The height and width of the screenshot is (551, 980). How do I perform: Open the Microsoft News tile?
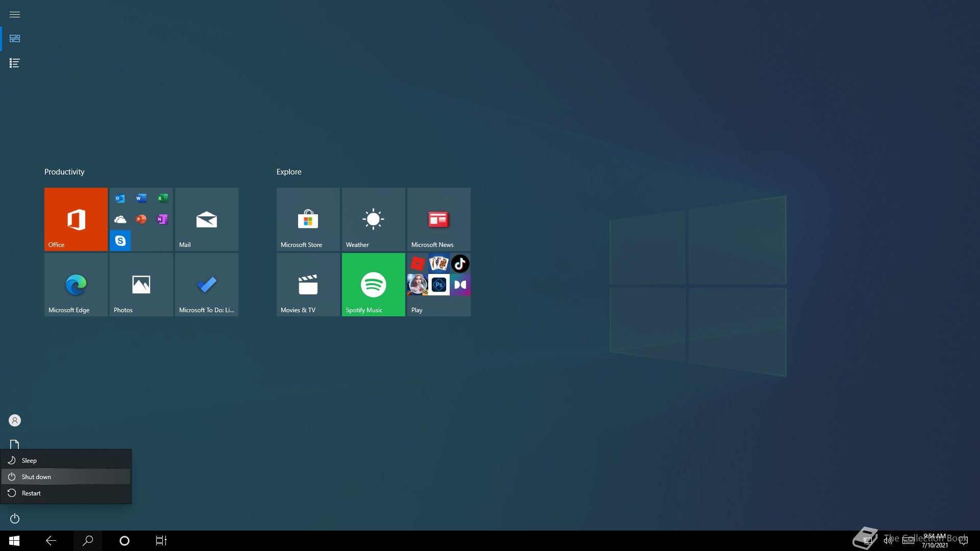(x=438, y=219)
